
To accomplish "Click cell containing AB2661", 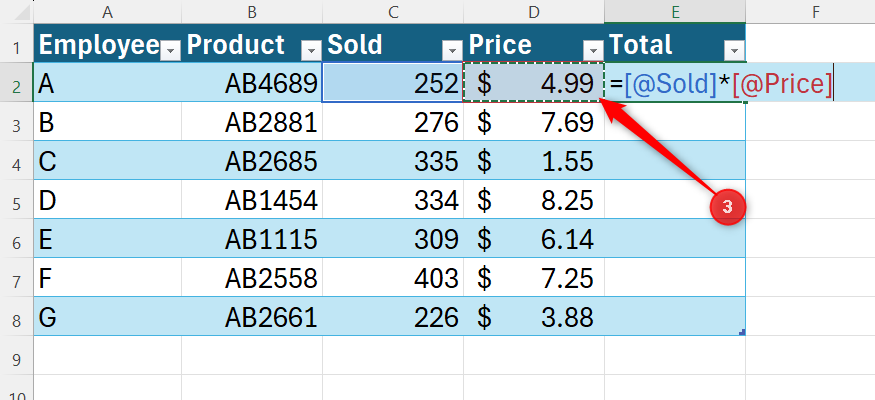I will click(252, 316).
